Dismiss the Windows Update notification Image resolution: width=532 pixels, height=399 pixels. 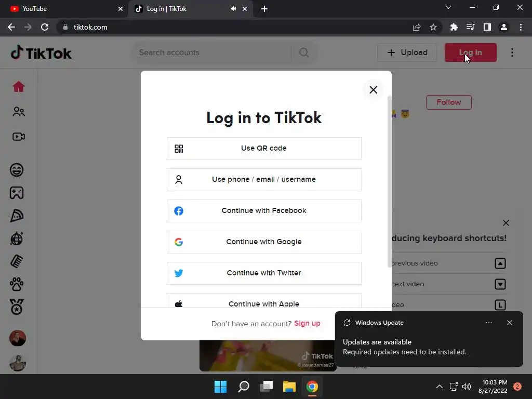(x=509, y=323)
